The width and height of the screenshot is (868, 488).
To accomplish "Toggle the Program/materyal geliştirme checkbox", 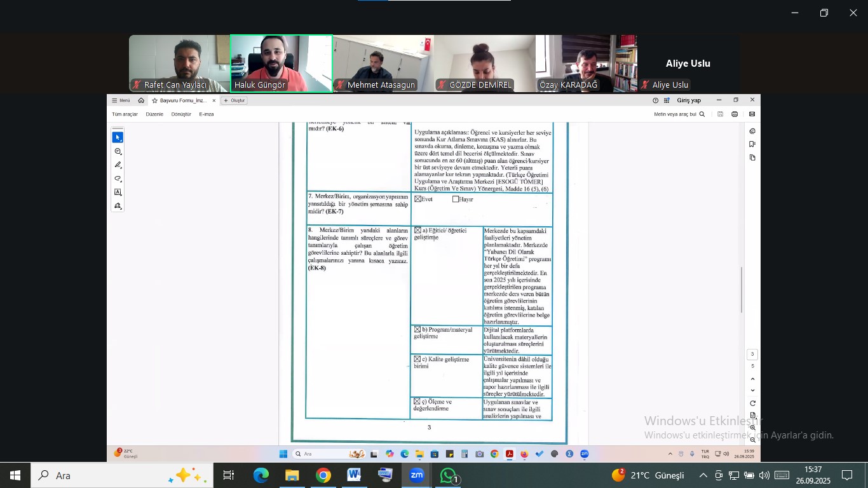I will [417, 330].
